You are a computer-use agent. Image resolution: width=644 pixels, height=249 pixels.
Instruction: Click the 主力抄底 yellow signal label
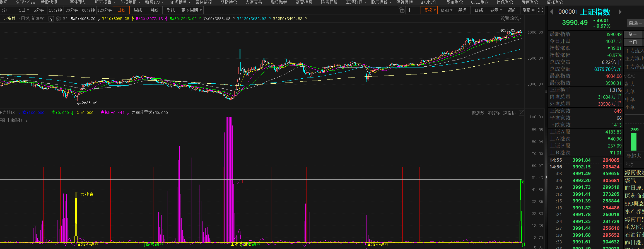pyautogui.click(x=85, y=194)
